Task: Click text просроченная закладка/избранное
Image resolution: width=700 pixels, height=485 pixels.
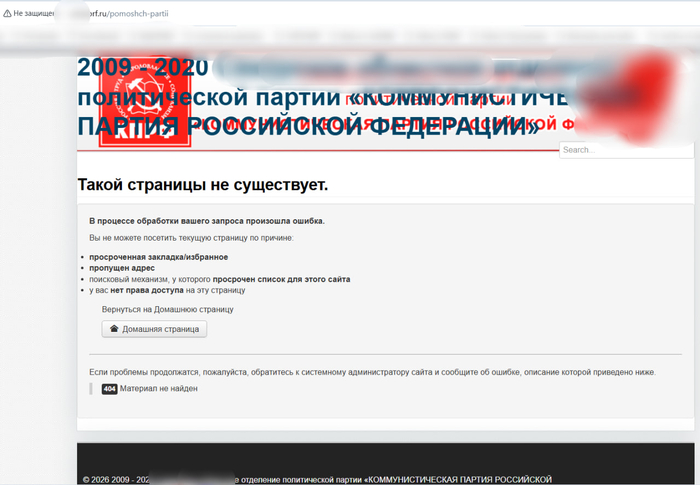Action: (x=158, y=257)
